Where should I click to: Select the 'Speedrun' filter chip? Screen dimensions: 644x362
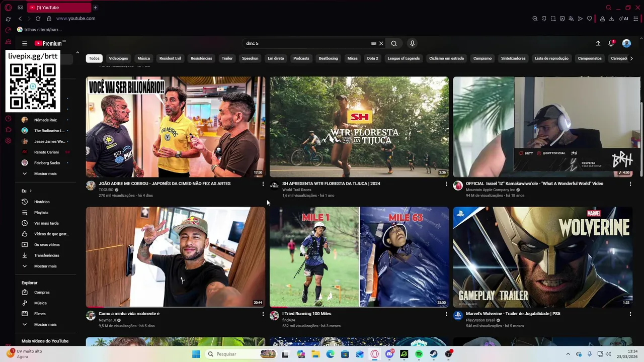(250, 58)
